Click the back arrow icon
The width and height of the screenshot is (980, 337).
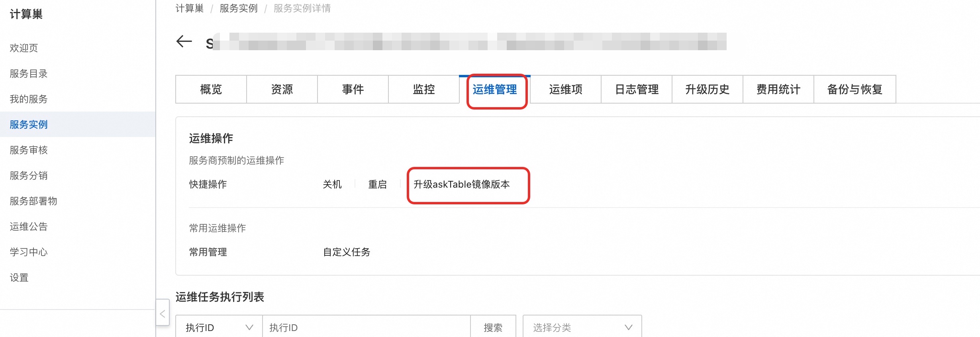(x=184, y=41)
